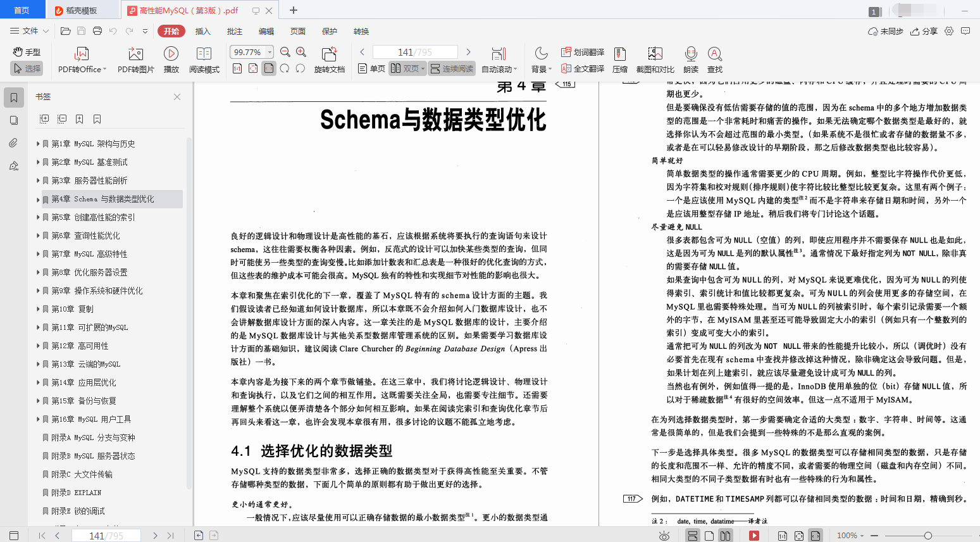The image size is (980, 542).
Task: Switch to the 插入 ribbon tab
Action: [202, 31]
